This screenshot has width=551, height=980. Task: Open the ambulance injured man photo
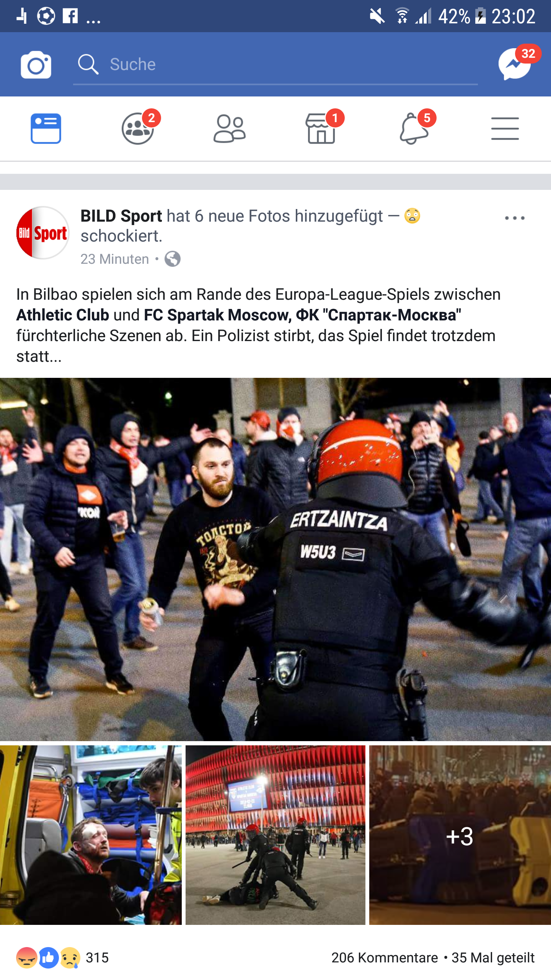91,835
